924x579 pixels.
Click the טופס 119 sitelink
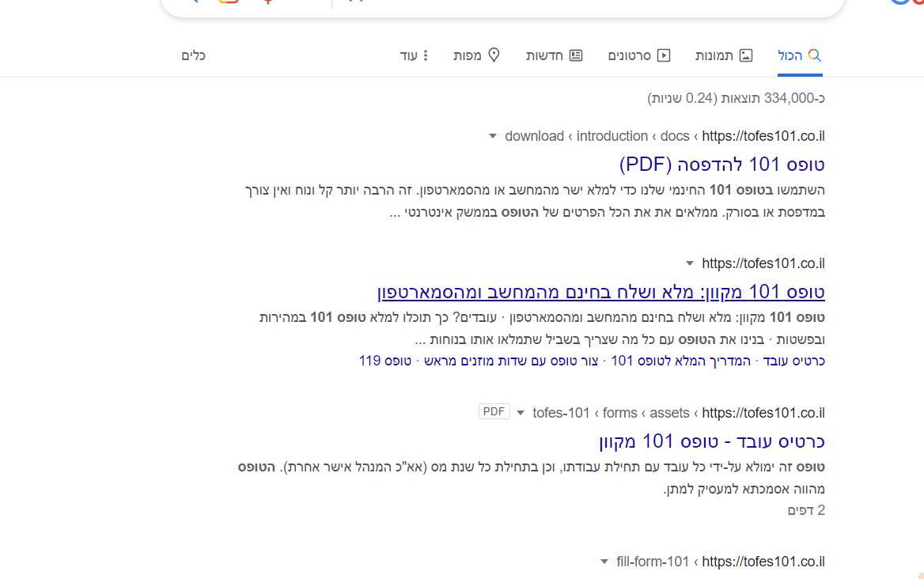pyautogui.click(x=385, y=361)
